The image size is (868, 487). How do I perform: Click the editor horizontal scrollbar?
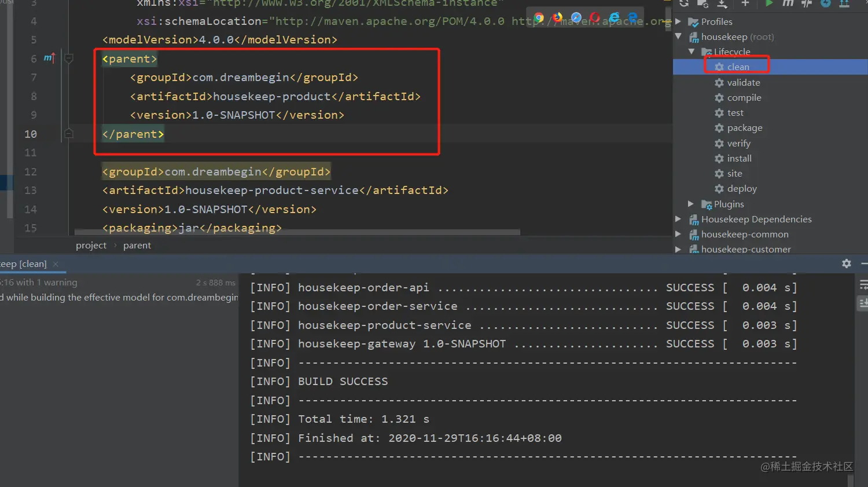(x=297, y=232)
